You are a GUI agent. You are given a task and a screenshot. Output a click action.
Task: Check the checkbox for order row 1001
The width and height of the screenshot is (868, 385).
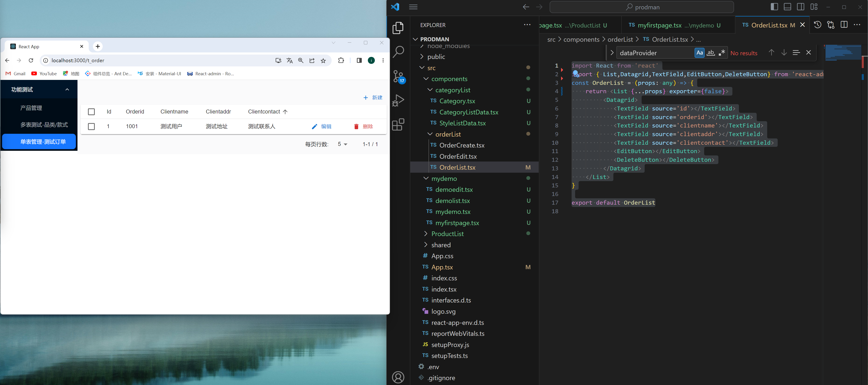click(91, 127)
